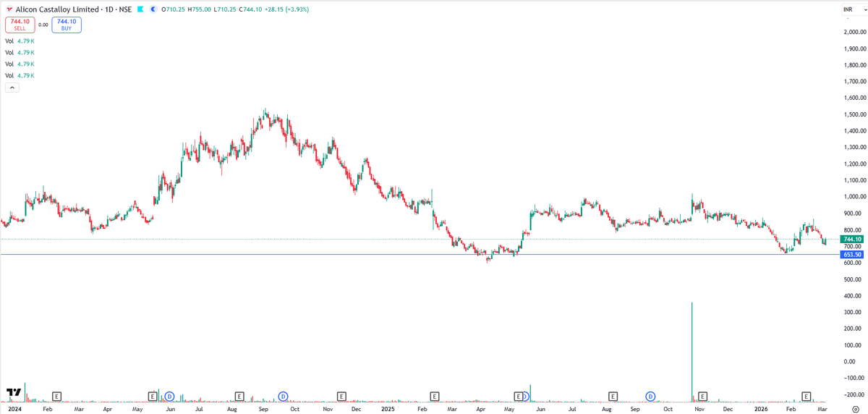Click the Alicon Castalloy company logo icon
868x414 pixels.
pyautogui.click(x=9, y=9)
